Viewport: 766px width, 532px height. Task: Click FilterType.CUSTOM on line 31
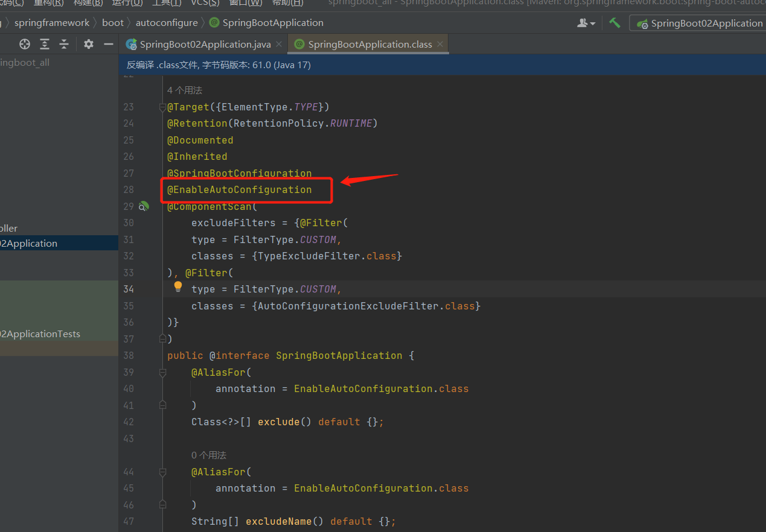coord(285,240)
